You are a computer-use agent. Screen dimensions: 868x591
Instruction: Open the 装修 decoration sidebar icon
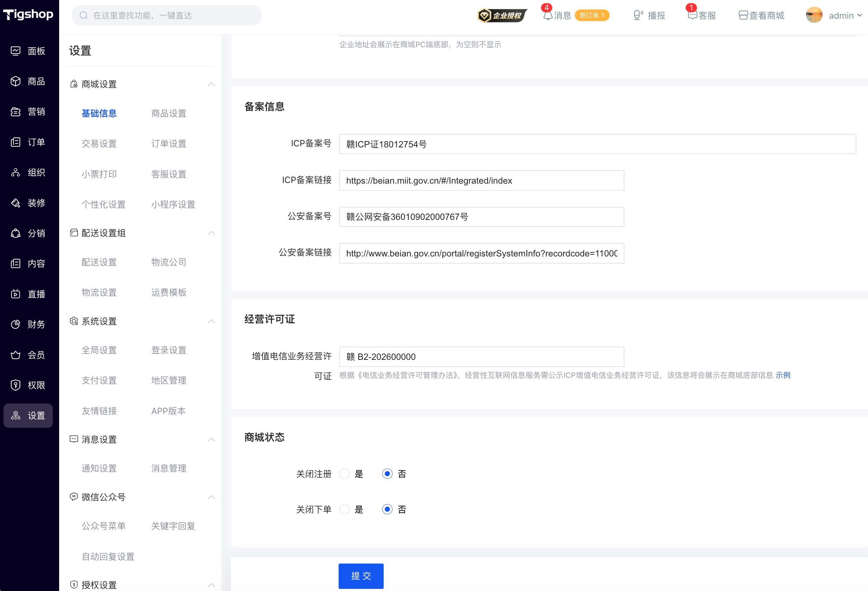point(15,203)
